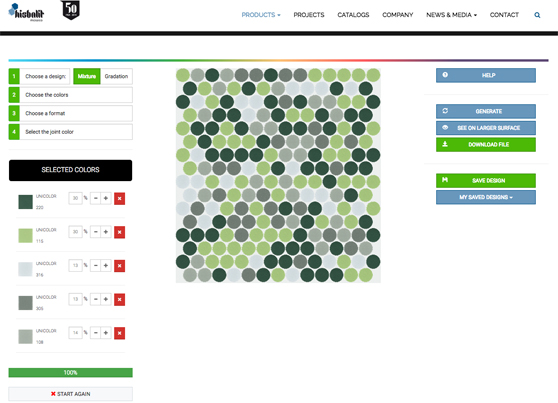Increase Unicolor 220 percentage with plus
558x403 pixels.
(x=106, y=198)
